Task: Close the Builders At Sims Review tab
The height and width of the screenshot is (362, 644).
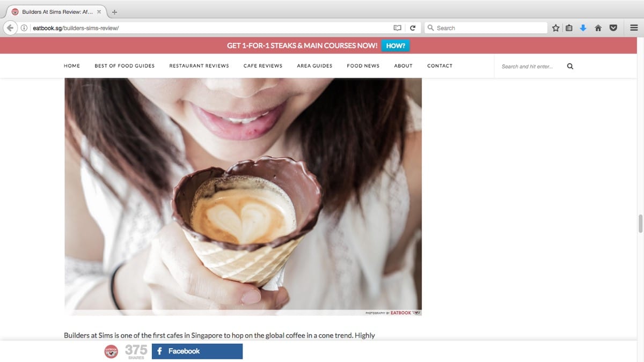Action: click(99, 12)
